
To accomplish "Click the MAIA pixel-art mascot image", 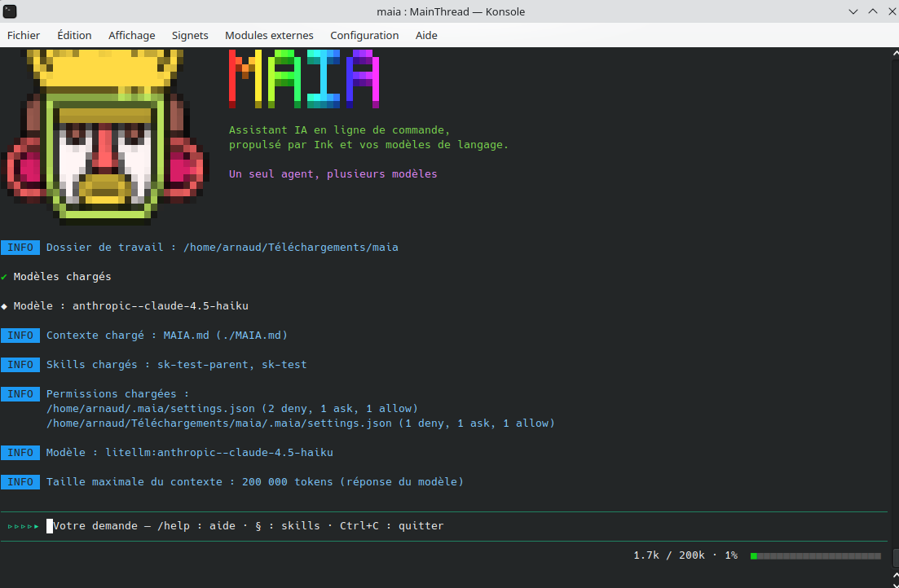I will 105,136.
